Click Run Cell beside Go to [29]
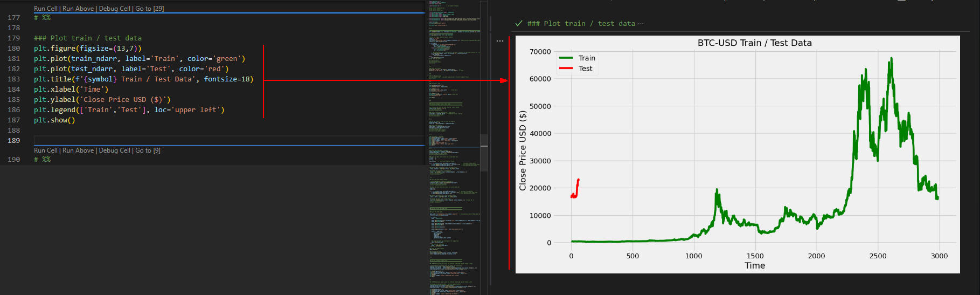Viewport: 980px width, 295px height. point(46,9)
